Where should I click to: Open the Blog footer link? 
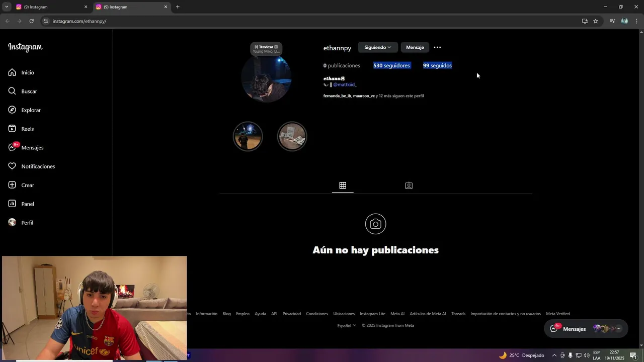point(227,314)
